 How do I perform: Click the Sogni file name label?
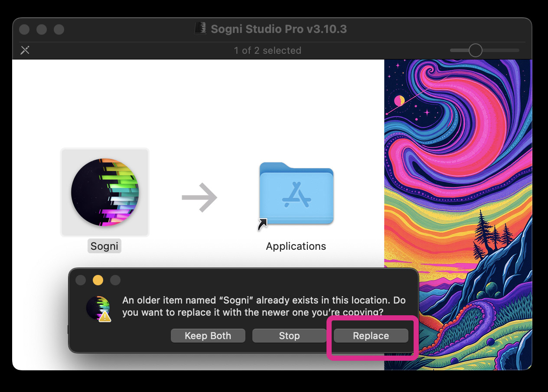click(104, 246)
